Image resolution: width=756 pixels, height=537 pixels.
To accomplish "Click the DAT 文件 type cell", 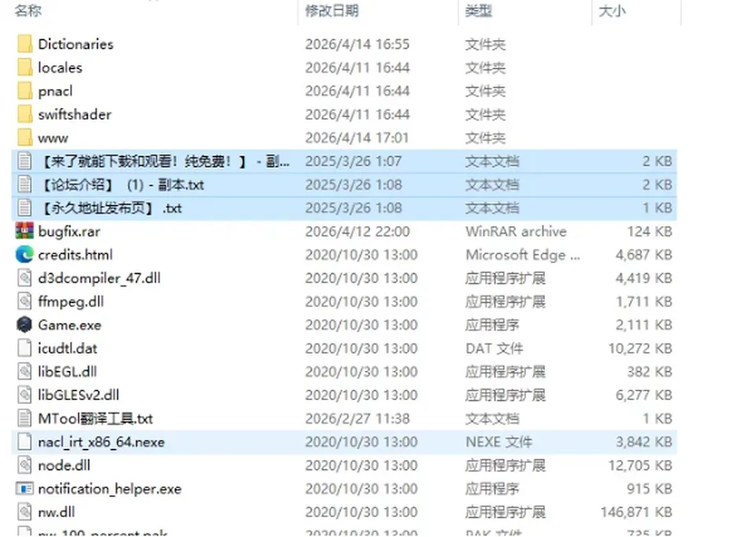I will click(x=495, y=349).
